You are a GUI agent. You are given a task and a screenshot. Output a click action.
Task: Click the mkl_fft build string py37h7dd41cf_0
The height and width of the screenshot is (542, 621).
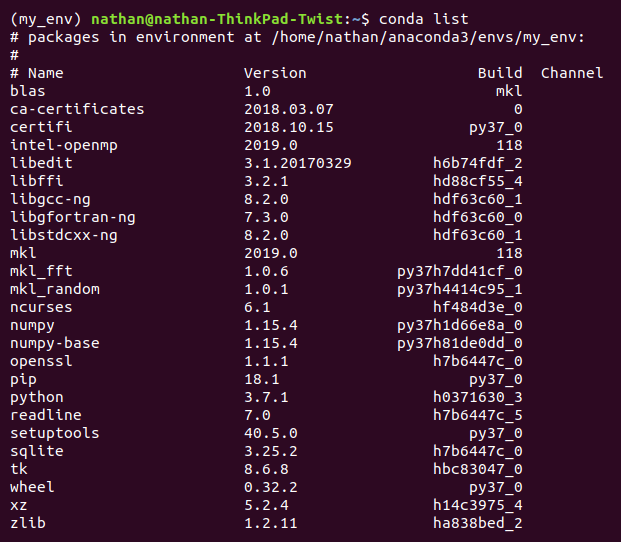pyautogui.click(x=460, y=272)
